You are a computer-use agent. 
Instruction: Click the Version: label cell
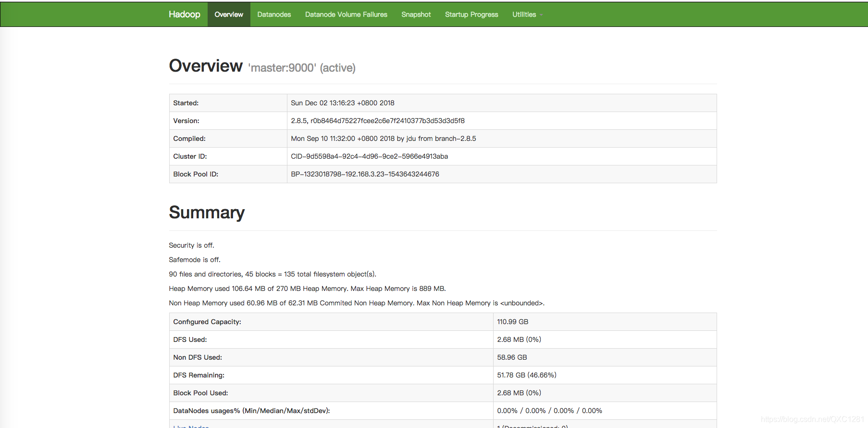(x=228, y=121)
